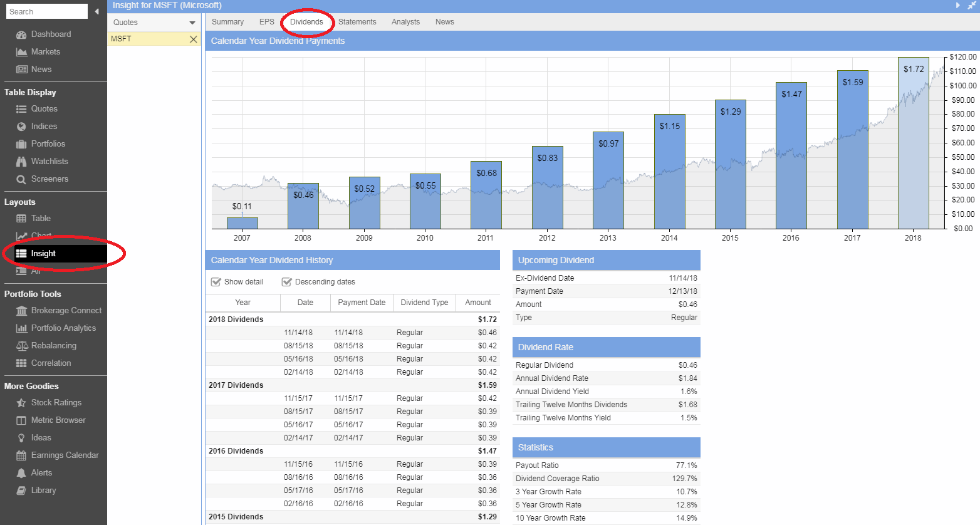Open Brokerage Connect bank icon

(21, 311)
